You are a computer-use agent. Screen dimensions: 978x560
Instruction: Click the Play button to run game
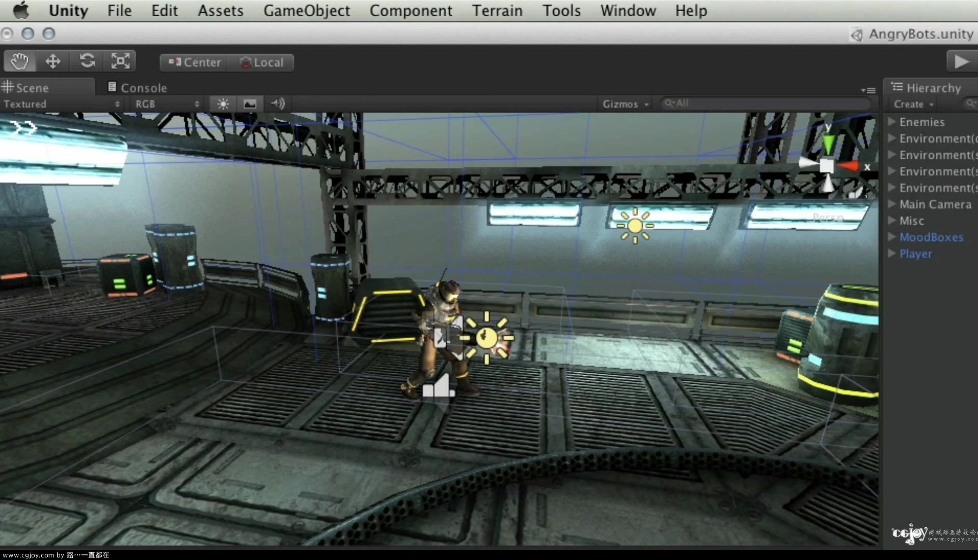pos(961,62)
